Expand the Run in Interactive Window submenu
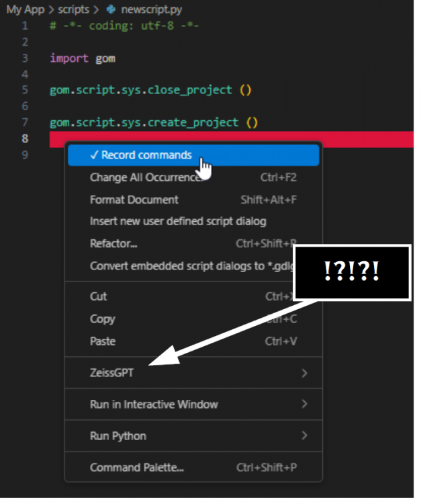This screenshot has height=504, width=421. 304,405
